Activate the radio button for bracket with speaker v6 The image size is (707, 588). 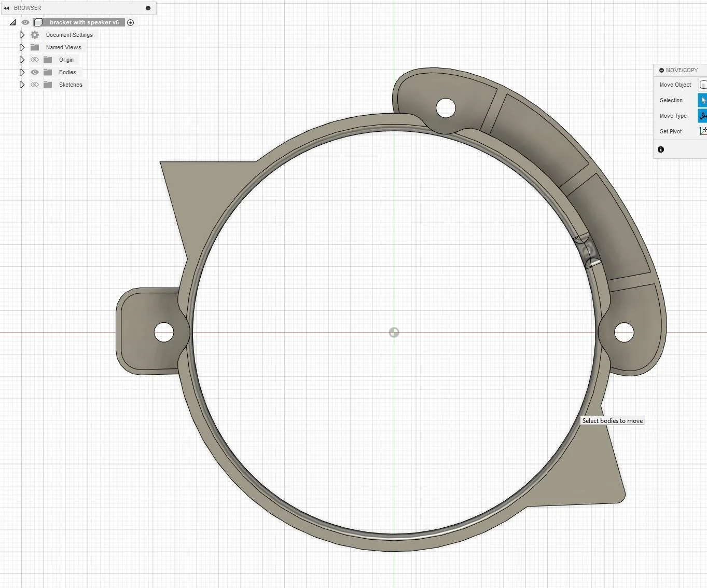131,22
